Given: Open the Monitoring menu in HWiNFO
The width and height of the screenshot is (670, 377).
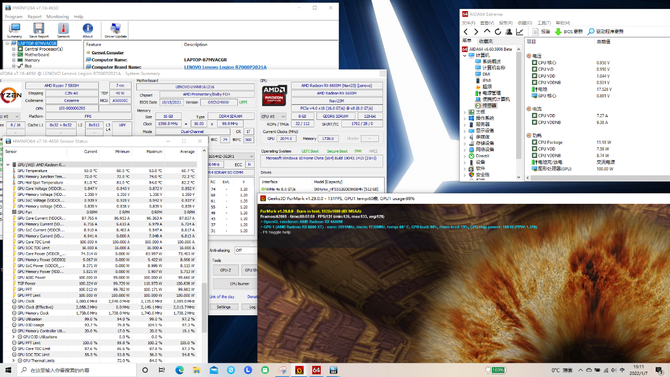Looking at the screenshot, I should point(57,17).
